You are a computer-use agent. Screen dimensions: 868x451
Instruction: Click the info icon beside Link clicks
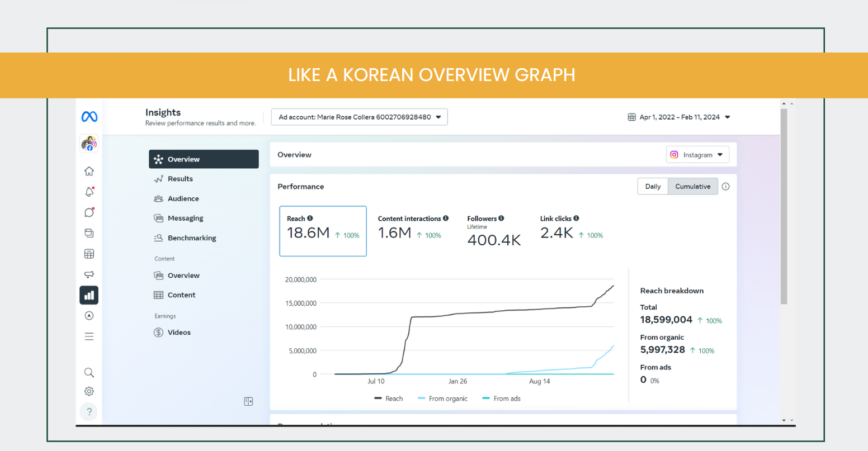pyautogui.click(x=576, y=219)
